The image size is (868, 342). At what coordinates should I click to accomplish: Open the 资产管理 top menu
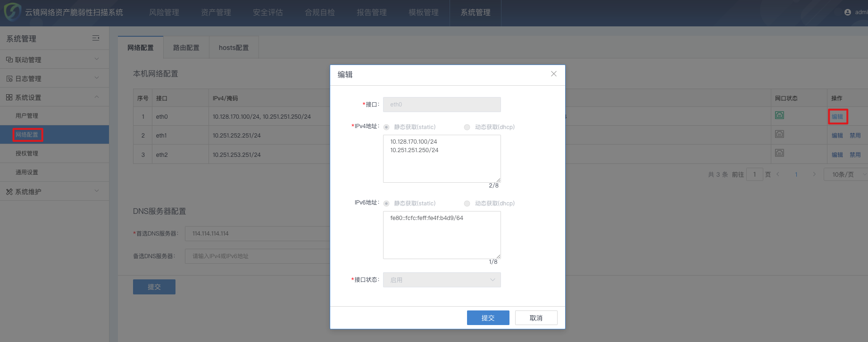(216, 13)
